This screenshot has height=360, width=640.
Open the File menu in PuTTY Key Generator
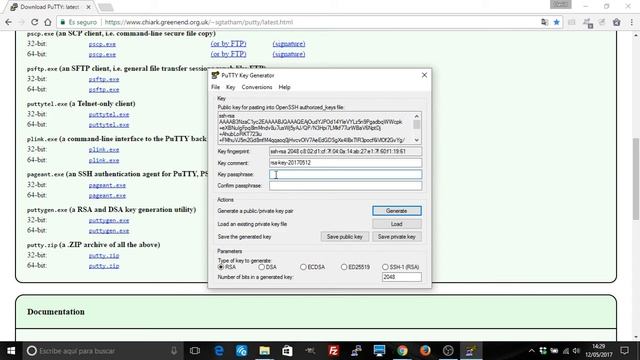216,87
